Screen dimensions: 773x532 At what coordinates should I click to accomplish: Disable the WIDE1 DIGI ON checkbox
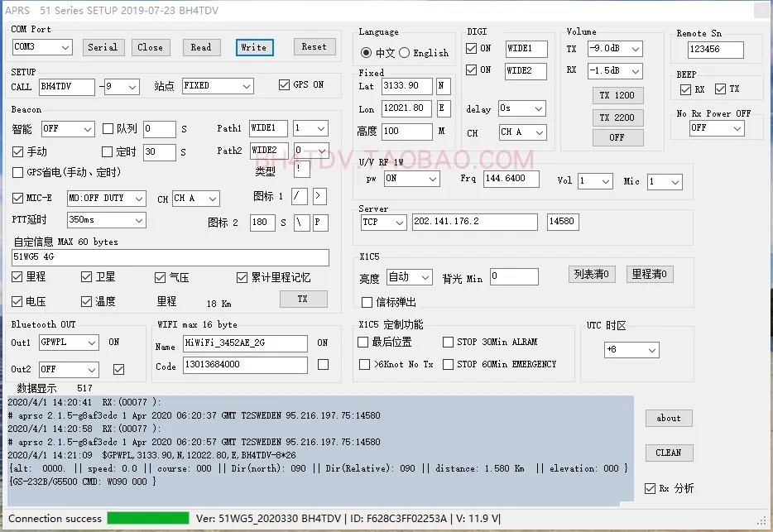(x=471, y=48)
